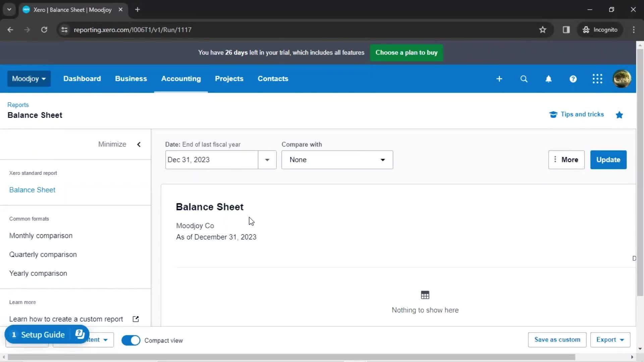Click the More options button

point(566,160)
